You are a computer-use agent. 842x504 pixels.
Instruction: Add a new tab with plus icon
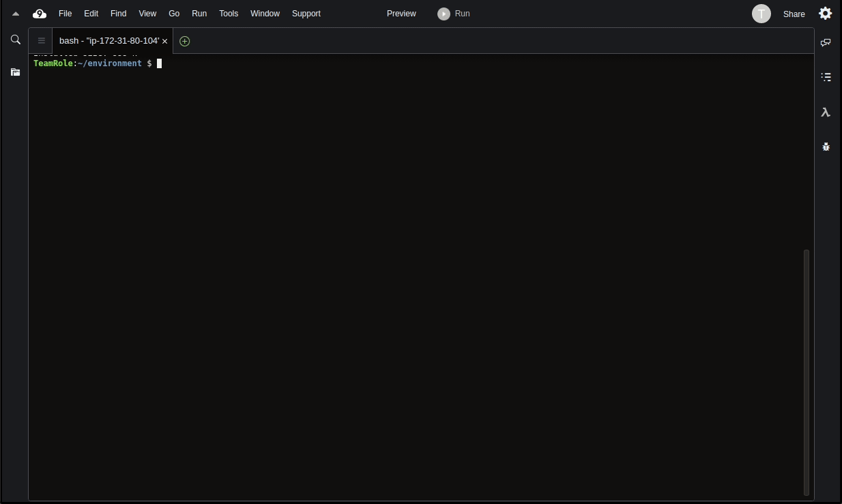click(184, 41)
